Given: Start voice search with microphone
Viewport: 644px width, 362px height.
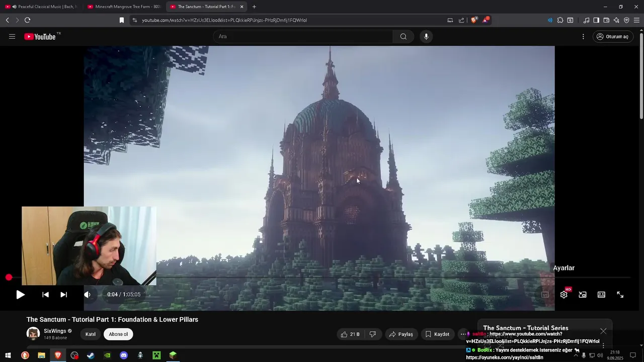Looking at the screenshot, I should 426,37.
